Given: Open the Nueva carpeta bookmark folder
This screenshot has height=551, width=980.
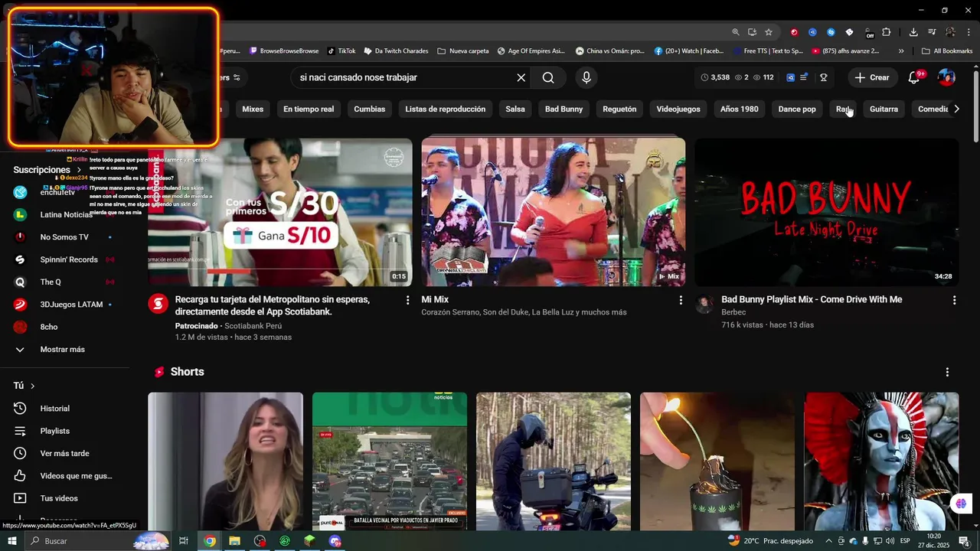Looking at the screenshot, I should pos(463,51).
